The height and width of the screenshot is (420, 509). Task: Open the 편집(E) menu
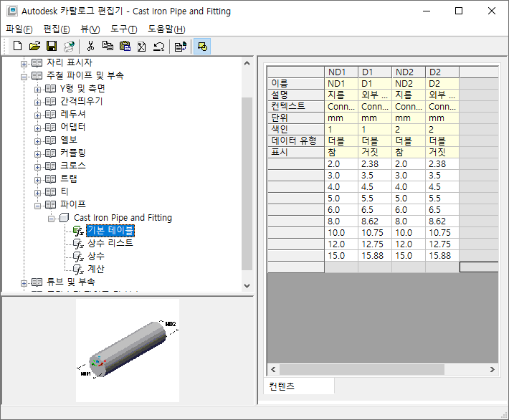coord(57,29)
